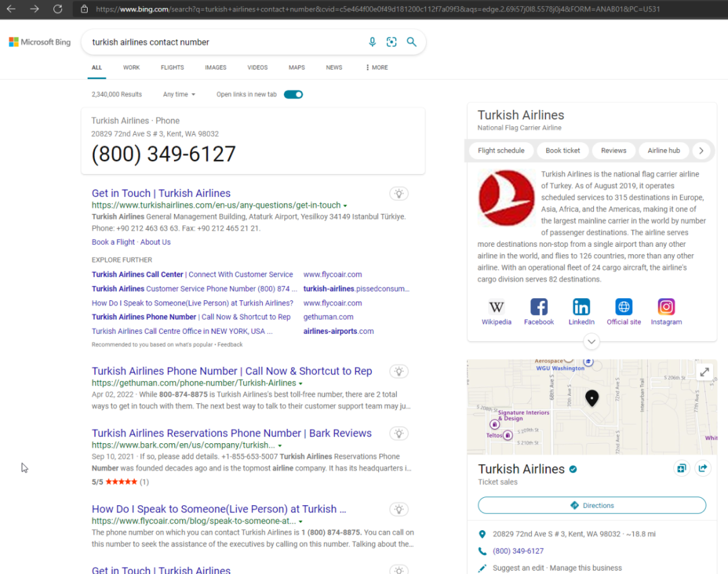Click the Feedback link under Explore Further
Viewport: 728px width, 574px height.
230,345
